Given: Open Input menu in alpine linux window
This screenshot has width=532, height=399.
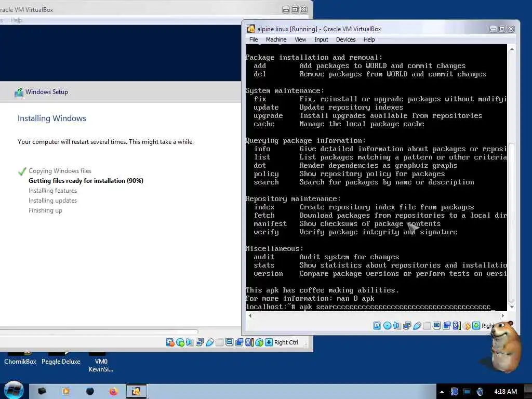Looking at the screenshot, I should pyautogui.click(x=321, y=39).
